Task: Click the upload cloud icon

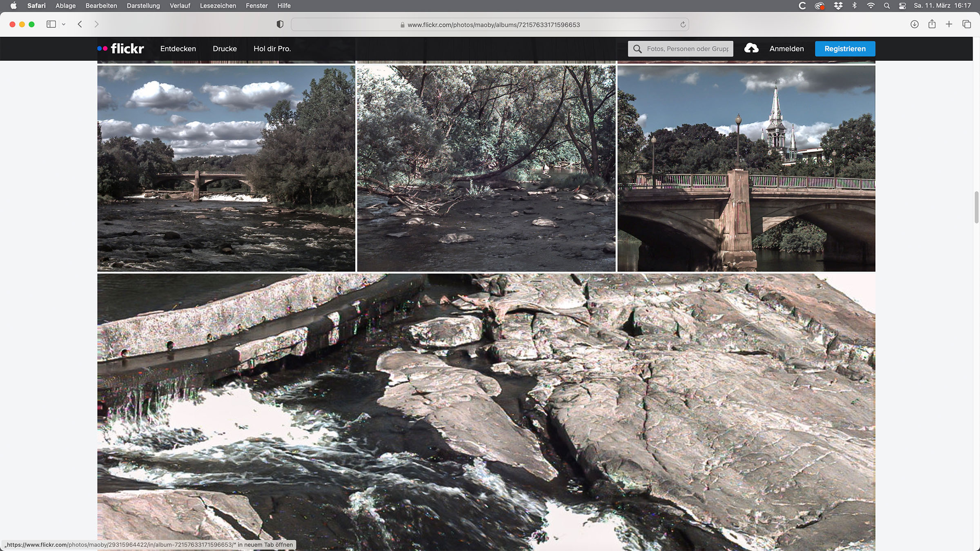Action: coord(751,49)
